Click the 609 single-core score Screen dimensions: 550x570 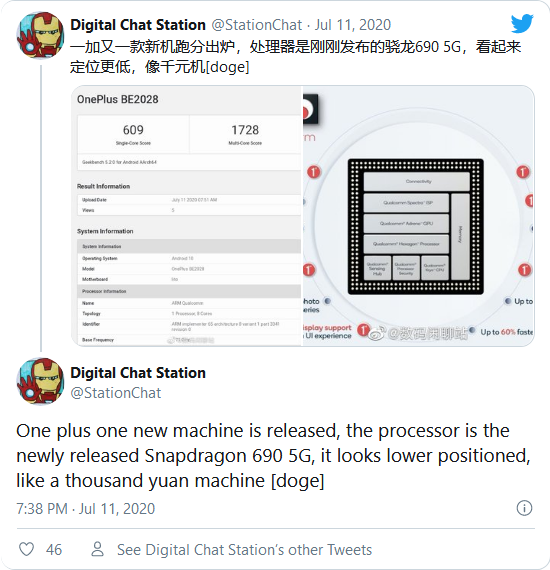[x=133, y=130]
